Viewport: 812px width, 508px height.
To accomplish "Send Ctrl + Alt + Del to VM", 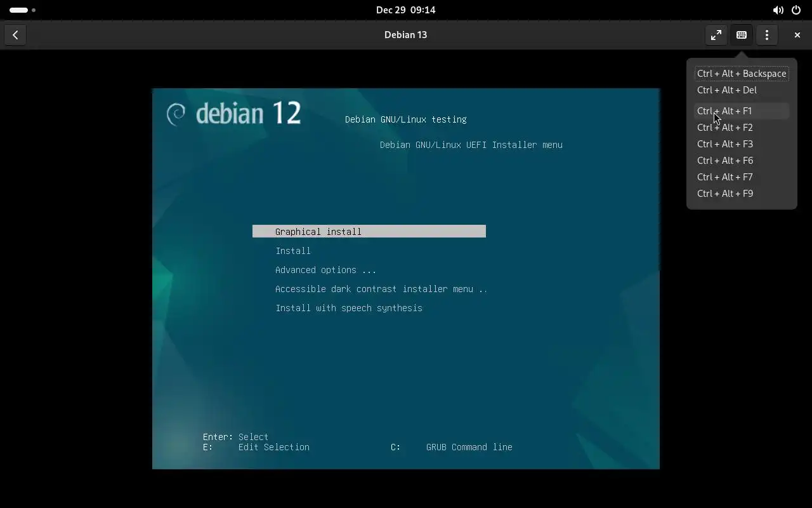I will click(742, 90).
